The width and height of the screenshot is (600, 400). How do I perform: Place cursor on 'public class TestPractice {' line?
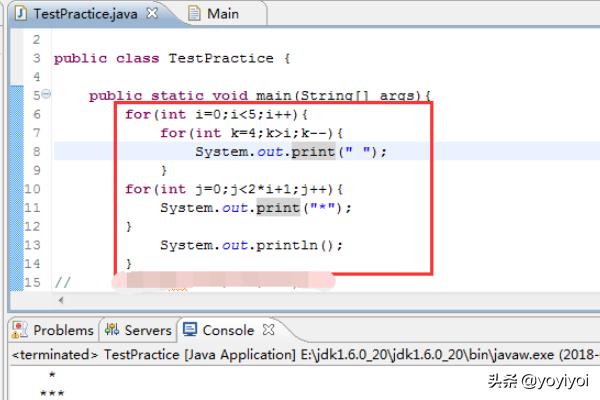tap(172, 58)
